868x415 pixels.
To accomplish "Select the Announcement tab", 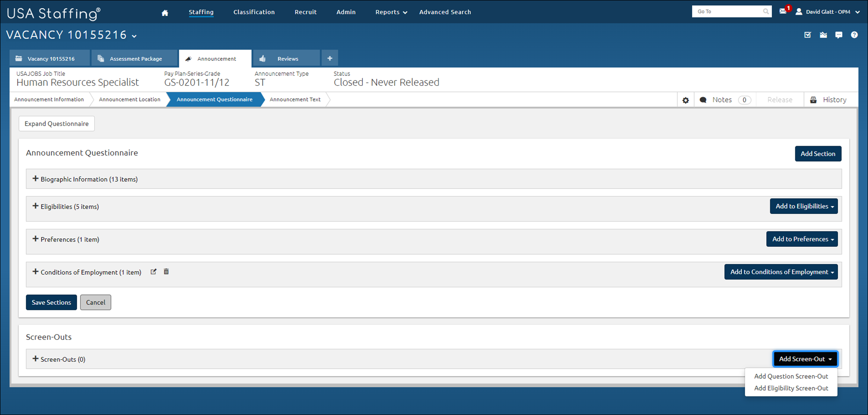I will click(215, 58).
